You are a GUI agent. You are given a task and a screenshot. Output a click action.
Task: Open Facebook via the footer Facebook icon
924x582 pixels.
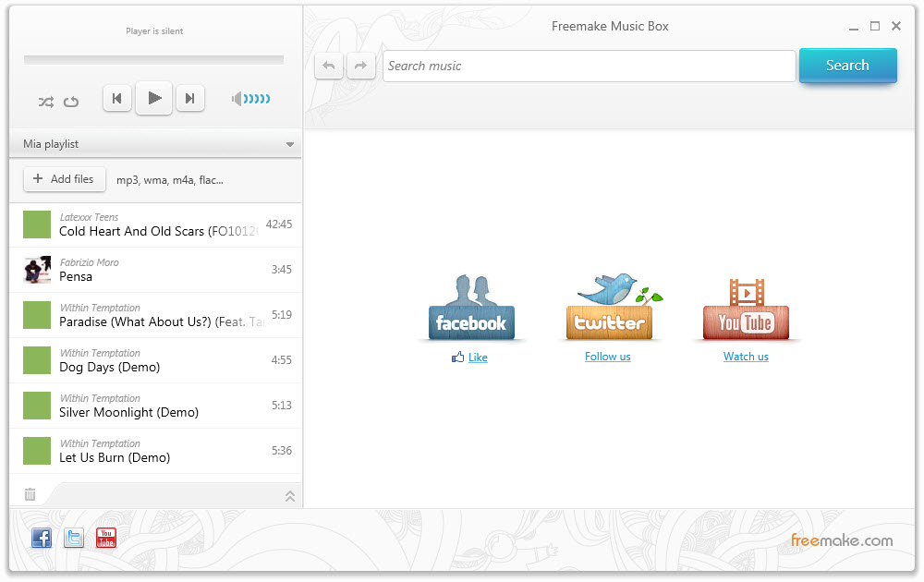click(x=41, y=538)
